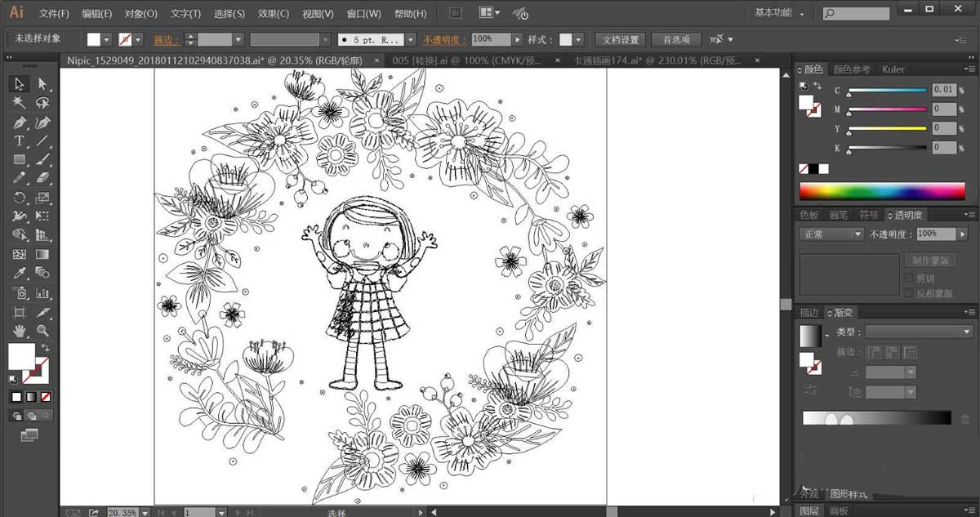Select the Gradient tool in toolbox

[x=42, y=255]
